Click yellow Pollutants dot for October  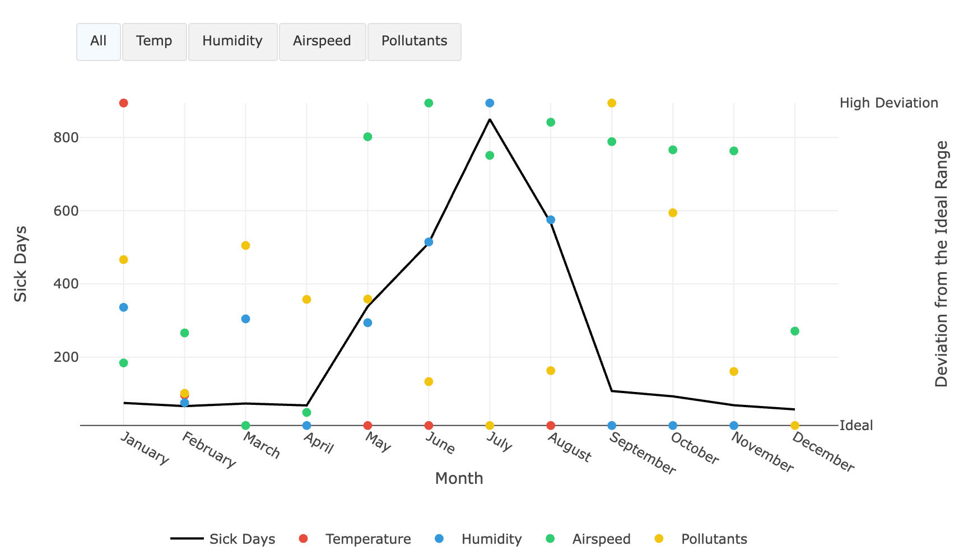point(673,213)
